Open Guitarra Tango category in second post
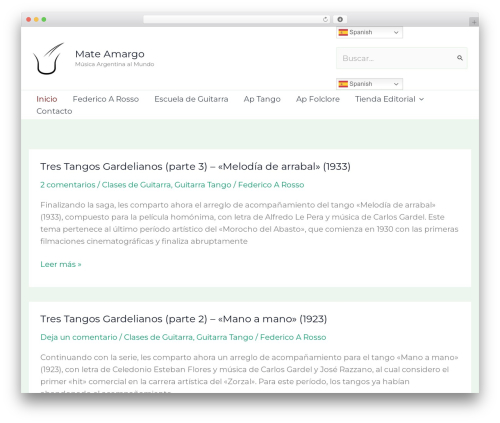 (225, 337)
